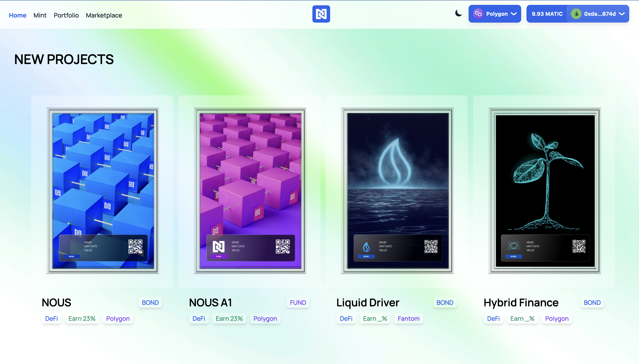This screenshot has width=639, height=364.
Task: Go to the Home menu item
Action: pyautogui.click(x=18, y=15)
